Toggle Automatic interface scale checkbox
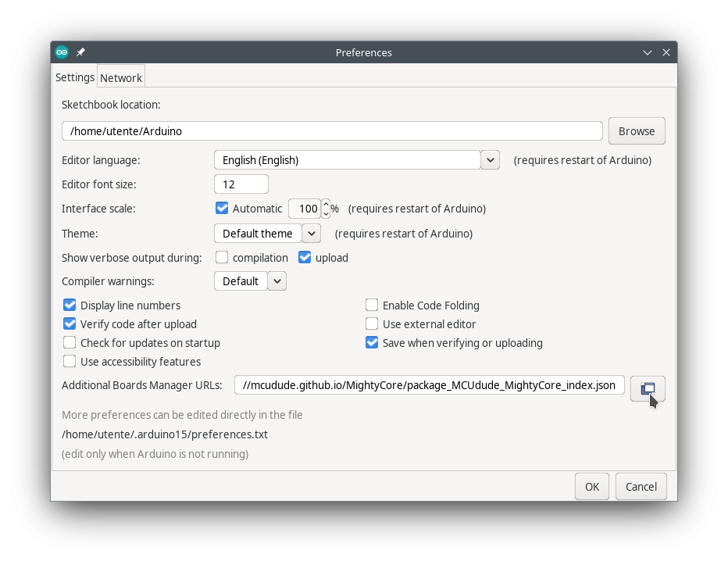Viewport: 728px width, 561px height. pyautogui.click(x=222, y=208)
